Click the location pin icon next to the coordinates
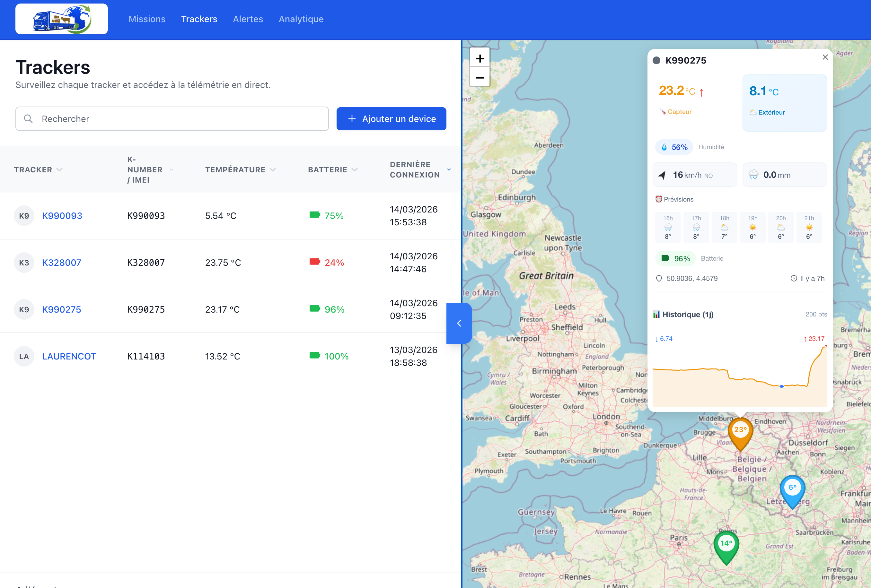Image resolution: width=871 pixels, height=588 pixels. coord(660,278)
